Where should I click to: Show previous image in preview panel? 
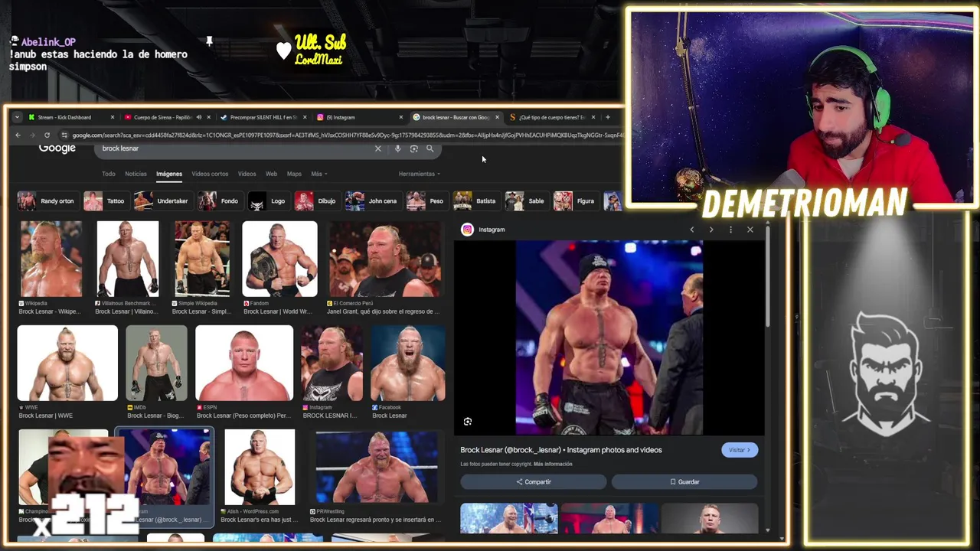pyautogui.click(x=692, y=230)
